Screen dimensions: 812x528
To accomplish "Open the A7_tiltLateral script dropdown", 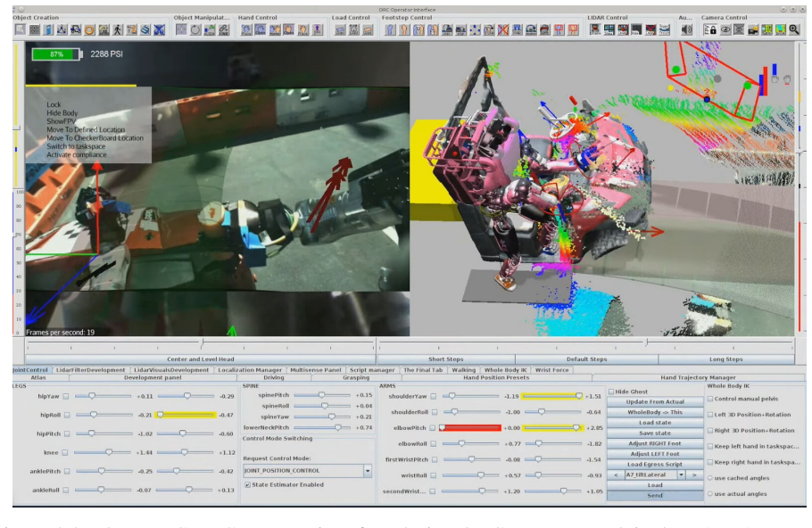I will click(x=681, y=474).
